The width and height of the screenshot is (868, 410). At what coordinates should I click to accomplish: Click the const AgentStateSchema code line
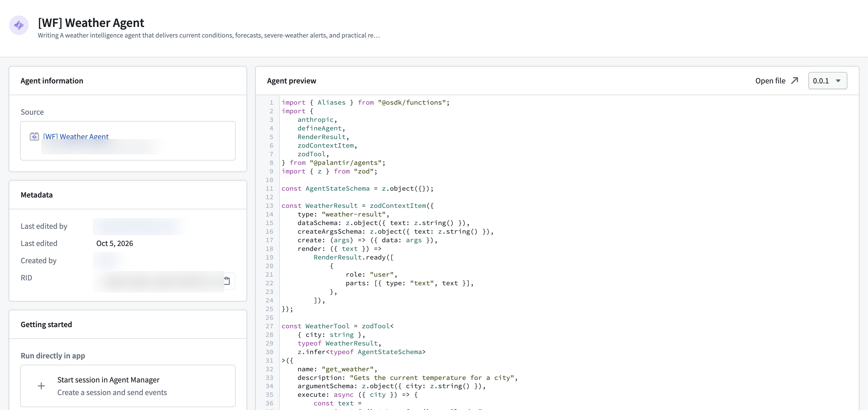point(357,188)
